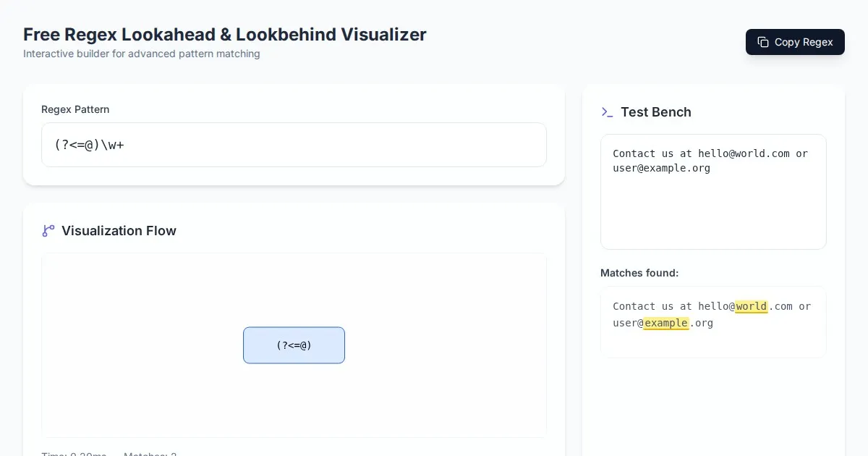Select the (?<=@) lookbehind node
868x456 pixels.
coord(294,345)
